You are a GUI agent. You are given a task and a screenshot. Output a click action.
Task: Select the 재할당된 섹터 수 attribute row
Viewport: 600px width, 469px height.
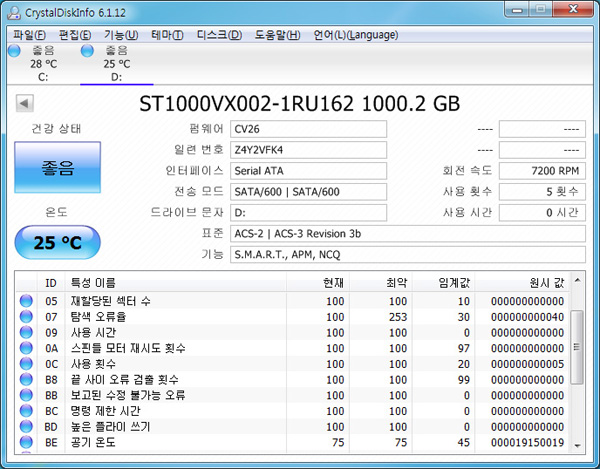293,301
